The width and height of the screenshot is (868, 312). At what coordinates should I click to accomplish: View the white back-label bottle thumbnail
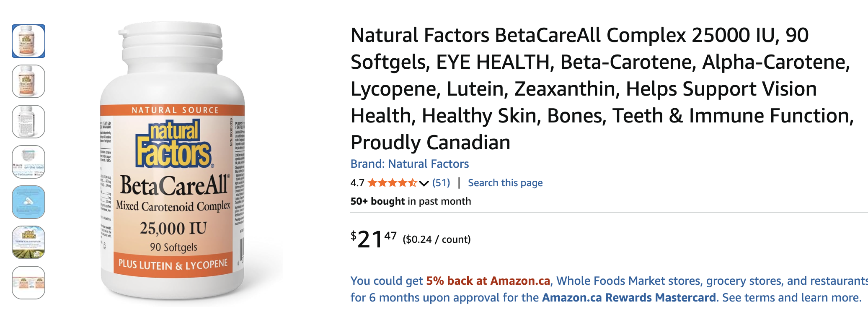(28, 122)
